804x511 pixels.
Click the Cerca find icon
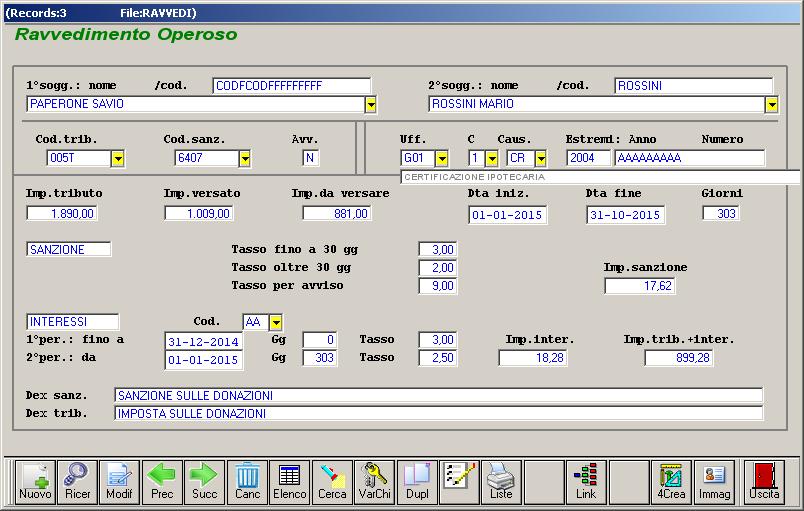332,481
